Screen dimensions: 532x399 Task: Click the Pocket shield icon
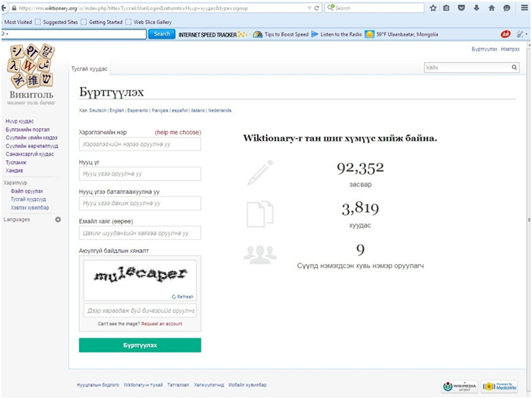click(461, 8)
